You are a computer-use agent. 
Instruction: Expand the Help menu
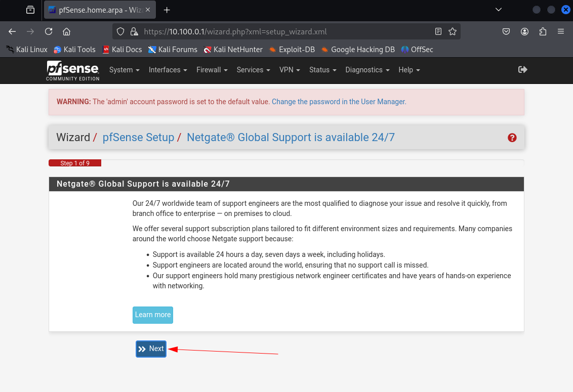point(409,70)
